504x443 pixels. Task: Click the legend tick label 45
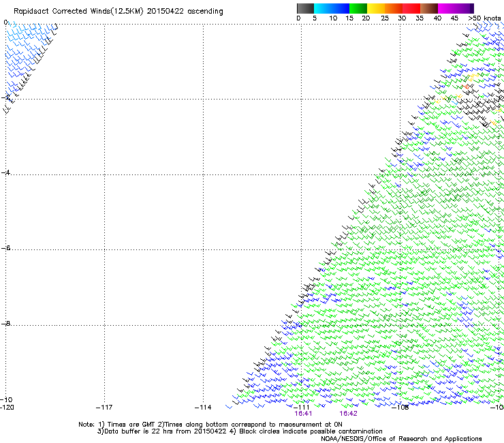(454, 18)
